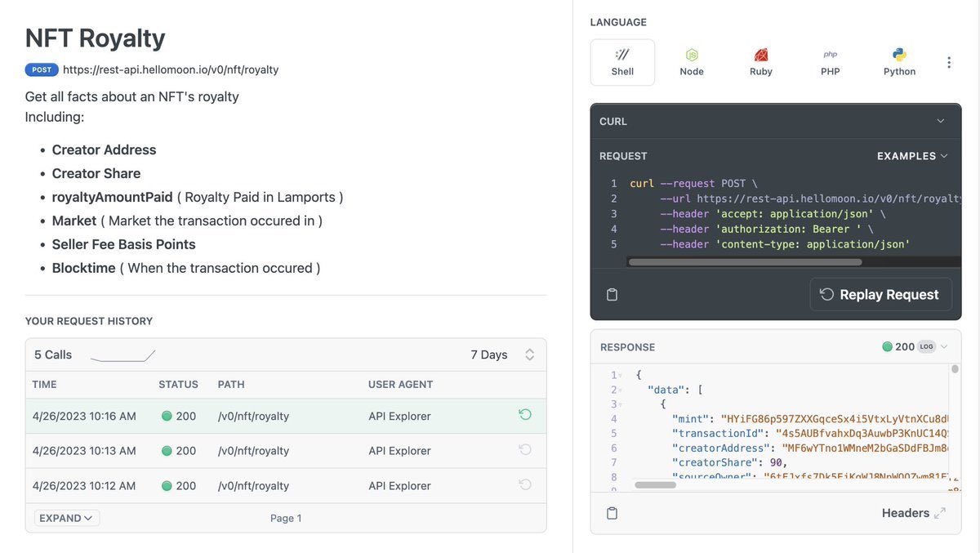Image resolution: width=980 pixels, height=553 pixels.
Task: Select the 4/26/2023 10:13 AM history row
Action: 286,451
